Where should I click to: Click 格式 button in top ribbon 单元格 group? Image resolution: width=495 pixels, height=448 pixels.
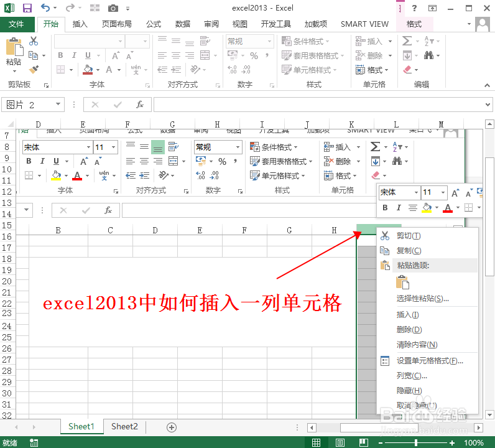point(372,70)
